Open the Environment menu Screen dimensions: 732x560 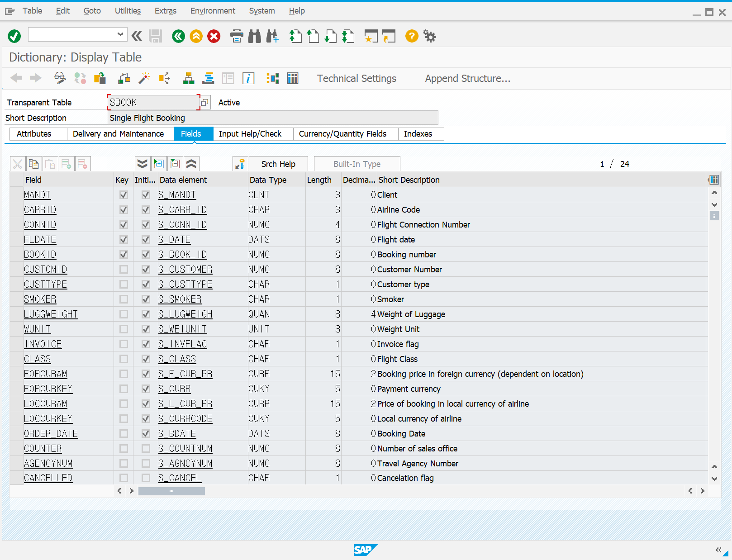(x=213, y=11)
